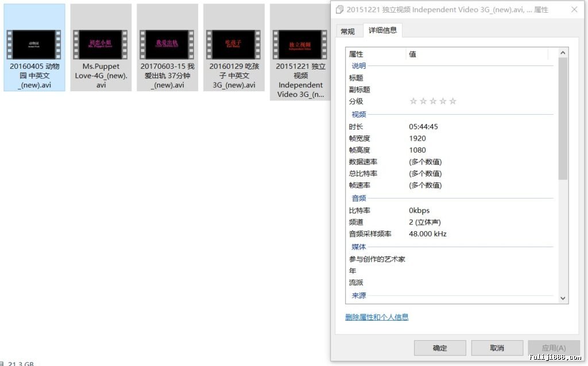Set rating to three stars
The image size is (588, 366).
pos(433,101)
